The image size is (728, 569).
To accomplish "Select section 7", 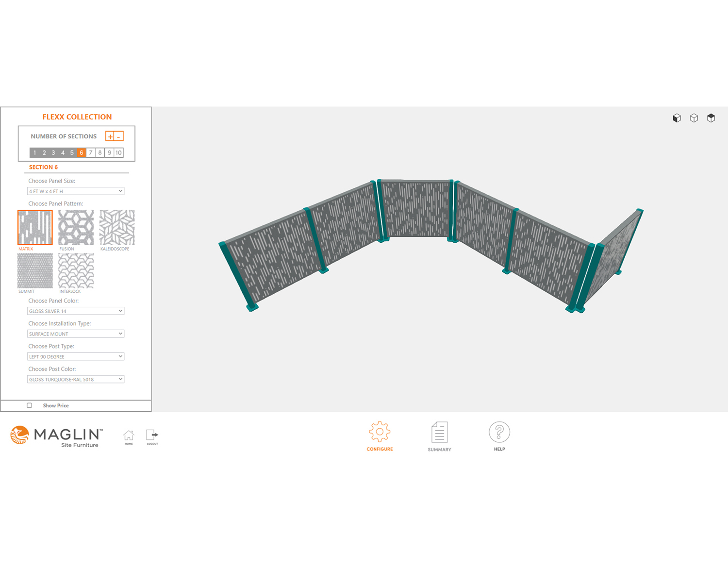I will 91,152.
